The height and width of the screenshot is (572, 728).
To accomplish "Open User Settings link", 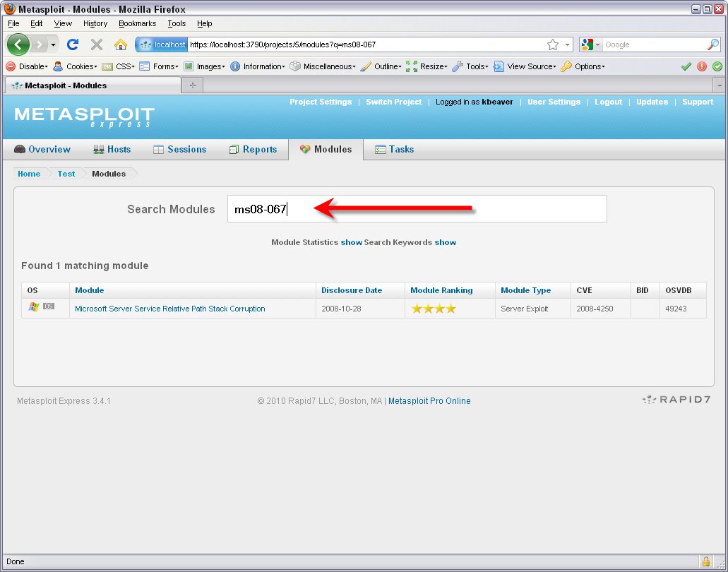I will pyautogui.click(x=554, y=102).
